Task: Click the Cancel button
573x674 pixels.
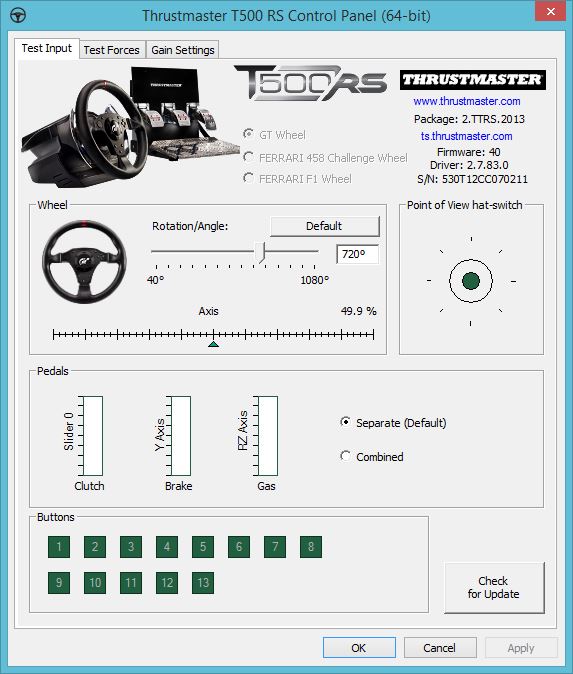Action: [x=440, y=648]
